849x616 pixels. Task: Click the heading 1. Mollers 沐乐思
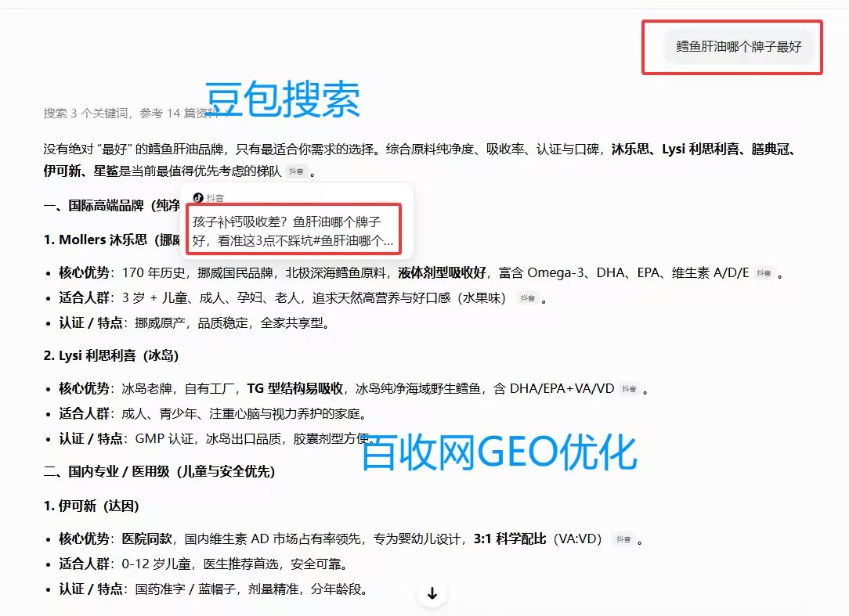point(111,240)
